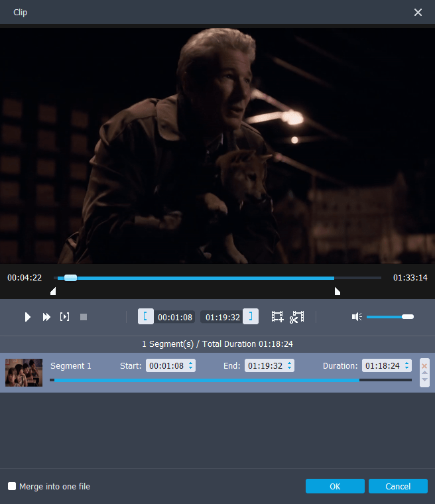Viewport: 435px width, 504px height.
Task: Decrease Segment 1 Start time with down arrow
Action: pyautogui.click(x=191, y=368)
